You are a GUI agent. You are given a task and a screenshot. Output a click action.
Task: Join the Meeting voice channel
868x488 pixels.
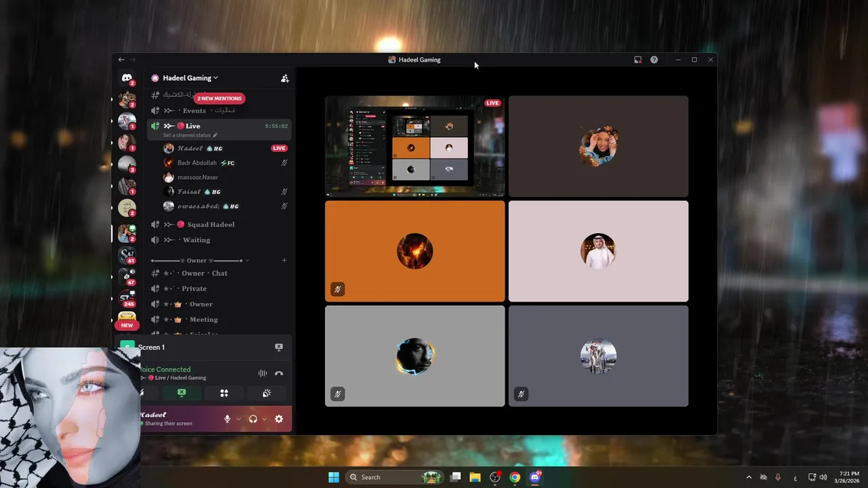pos(220,319)
